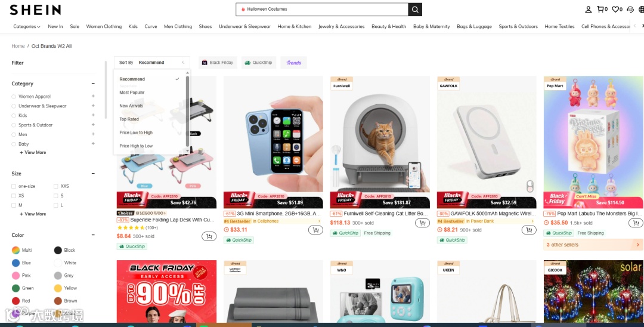Open the user account icon

point(588,10)
